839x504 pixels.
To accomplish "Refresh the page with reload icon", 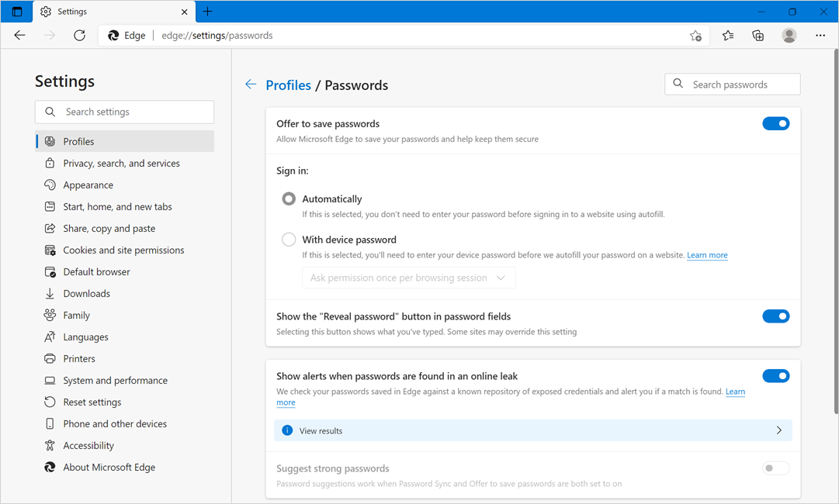I will [79, 36].
